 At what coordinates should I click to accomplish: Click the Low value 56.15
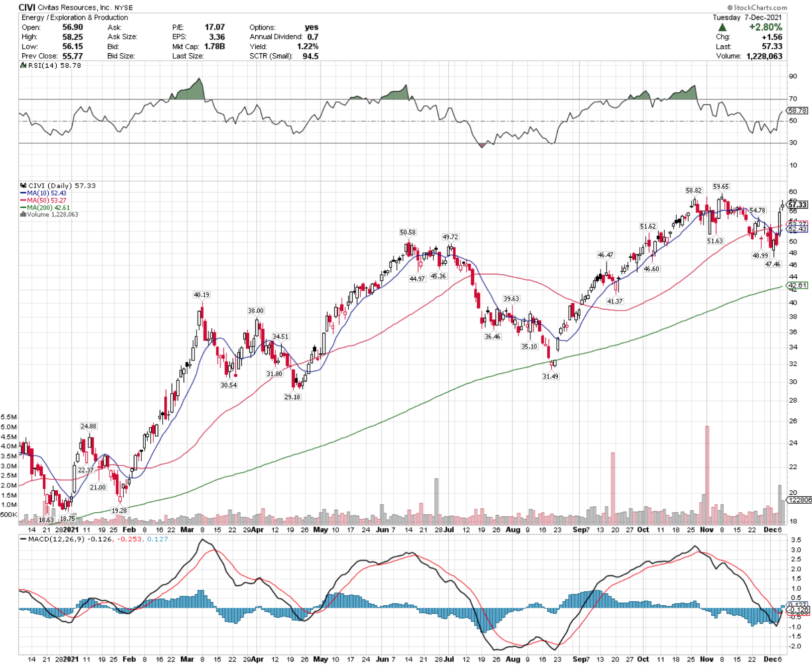pos(73,46)
